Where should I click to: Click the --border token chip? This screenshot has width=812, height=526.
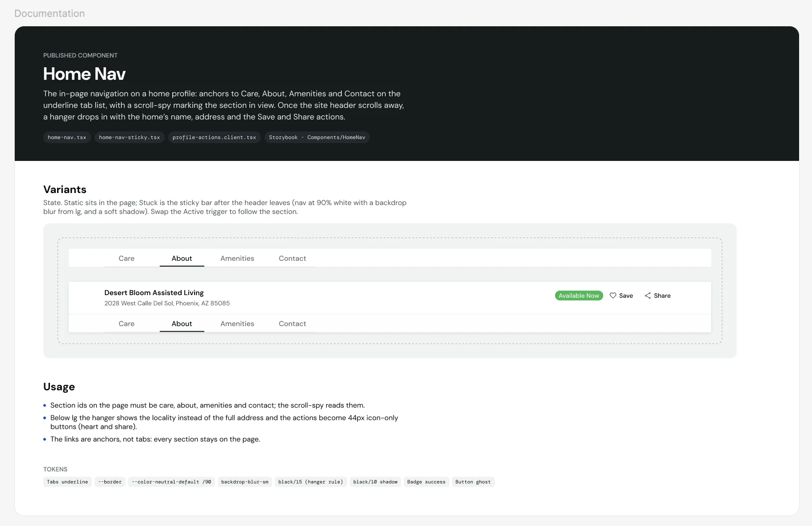click(x=110, y=482)
